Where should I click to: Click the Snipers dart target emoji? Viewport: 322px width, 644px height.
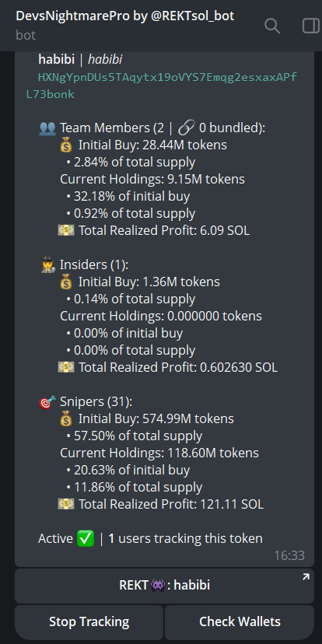tap(47, 401)
